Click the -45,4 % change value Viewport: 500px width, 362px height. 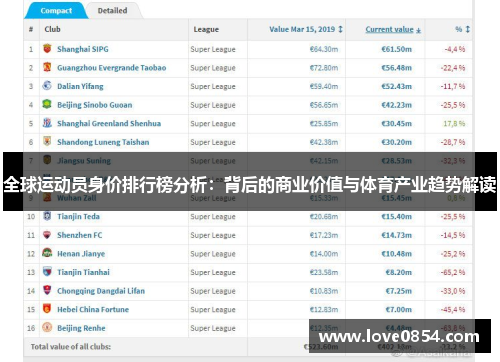coord(453,310)
